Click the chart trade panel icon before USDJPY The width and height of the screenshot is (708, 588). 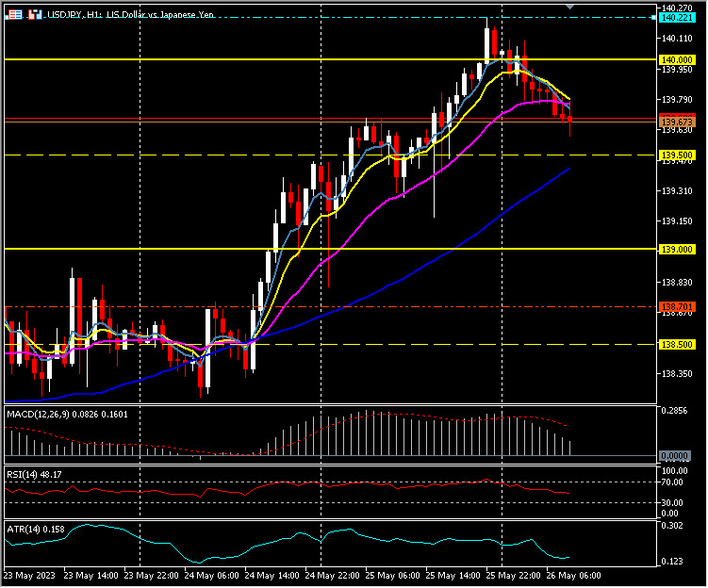(15, 16)
